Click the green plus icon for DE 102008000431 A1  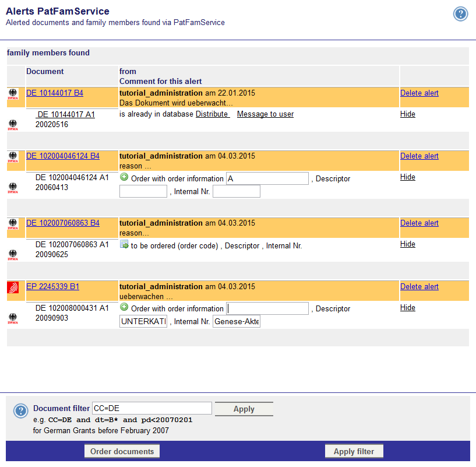(124, 308)
